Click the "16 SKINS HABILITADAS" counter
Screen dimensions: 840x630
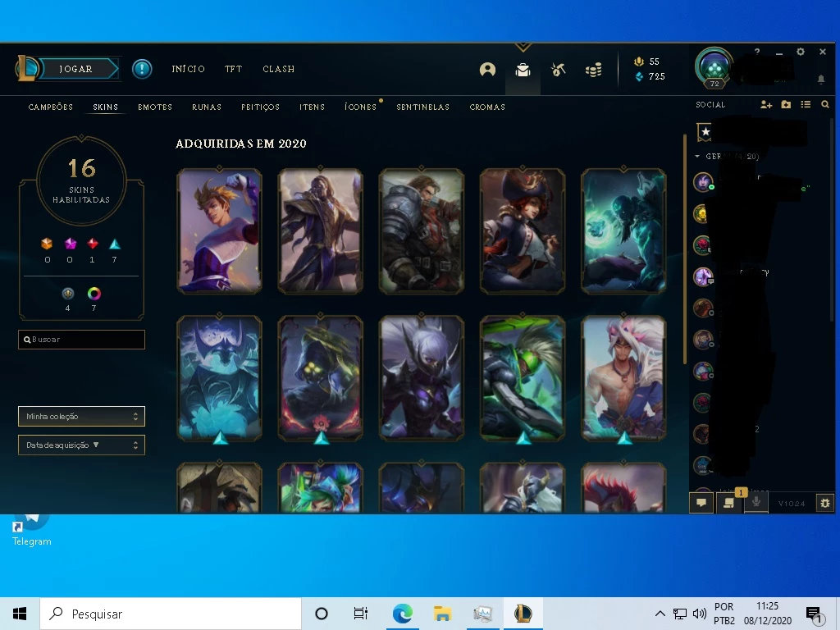(x=81, y=180)
